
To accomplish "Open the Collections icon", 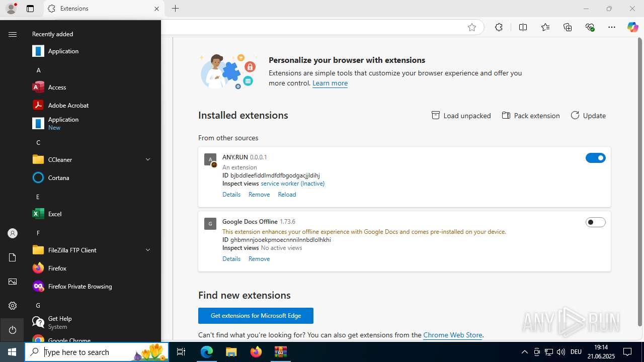I will pyautogui.click(x=568, y=27).
